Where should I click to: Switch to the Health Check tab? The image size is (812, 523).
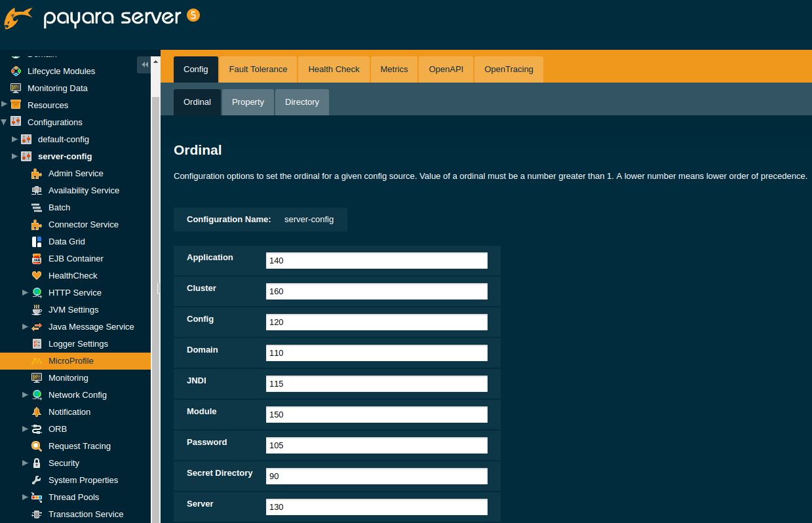click(x=334, y=69)
